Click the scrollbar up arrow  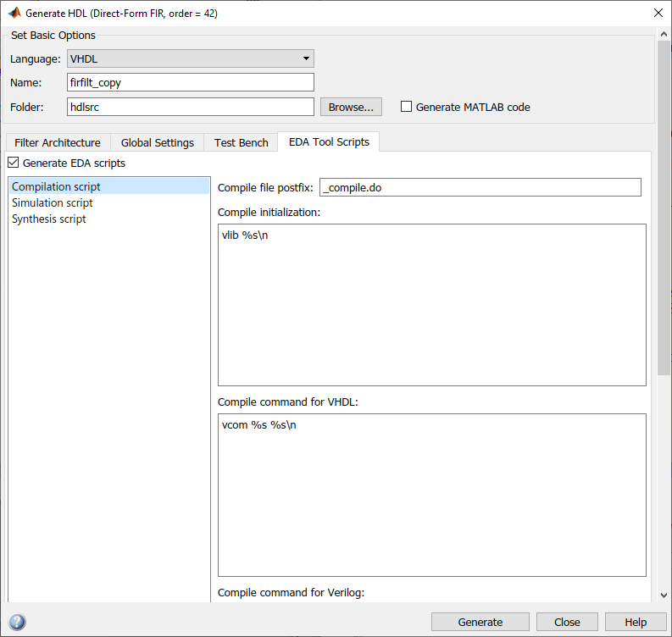664,34
